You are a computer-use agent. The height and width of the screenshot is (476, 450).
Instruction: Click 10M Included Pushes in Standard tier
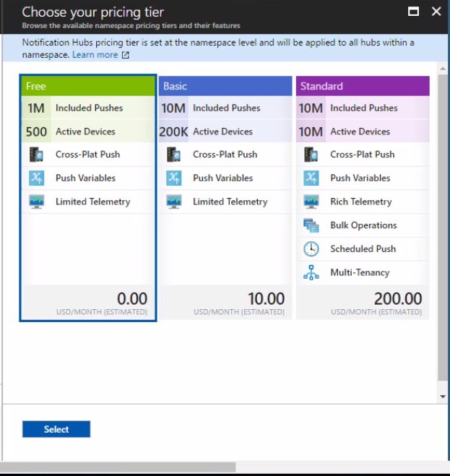pos(363,108)
